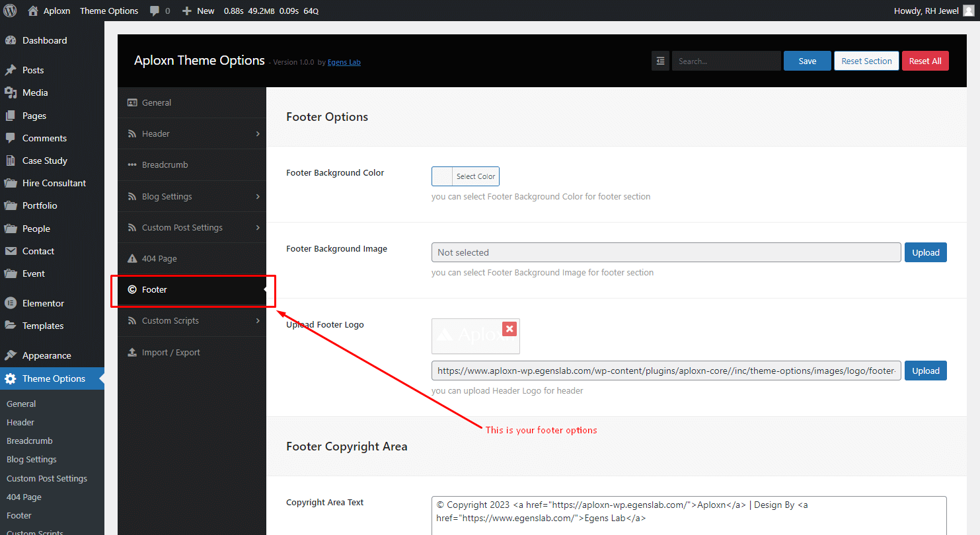This screenshot has height=535, width=980.
Task: Open the 404 Page options tab
Action: 192,258
